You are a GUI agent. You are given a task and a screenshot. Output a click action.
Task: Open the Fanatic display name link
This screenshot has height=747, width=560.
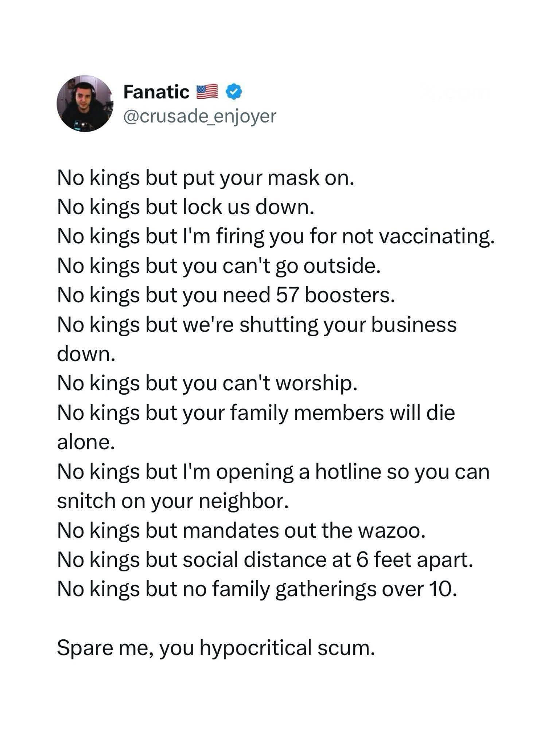(156, 92)
